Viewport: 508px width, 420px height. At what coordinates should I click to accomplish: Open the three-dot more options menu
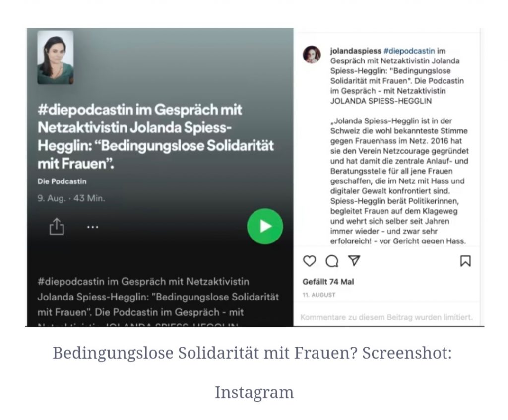pyautogui.click(x=93, y=227)
